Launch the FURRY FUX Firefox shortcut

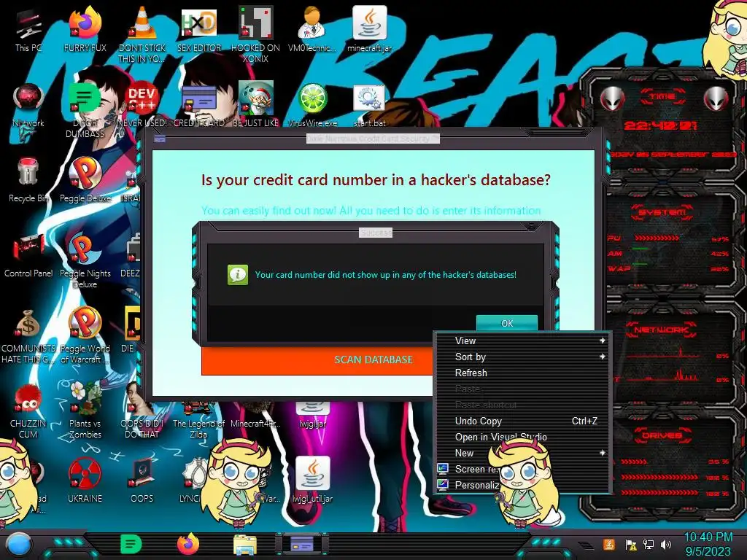[85, 28]
